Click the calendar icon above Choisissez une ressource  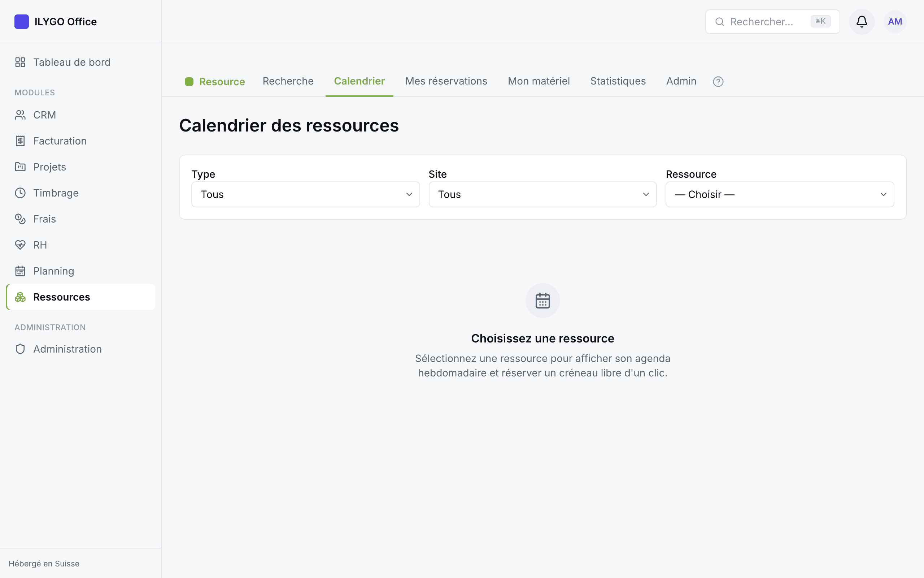pos(542,301)
